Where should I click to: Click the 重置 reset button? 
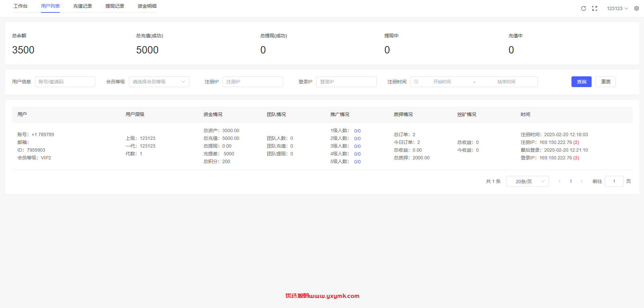click(606, 82)
